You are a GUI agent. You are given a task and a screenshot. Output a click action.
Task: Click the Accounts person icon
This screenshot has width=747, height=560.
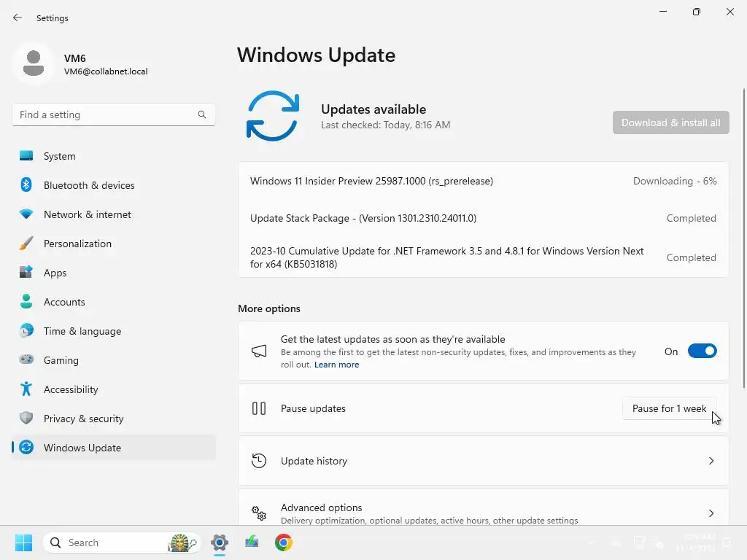[x=26, y=301]
